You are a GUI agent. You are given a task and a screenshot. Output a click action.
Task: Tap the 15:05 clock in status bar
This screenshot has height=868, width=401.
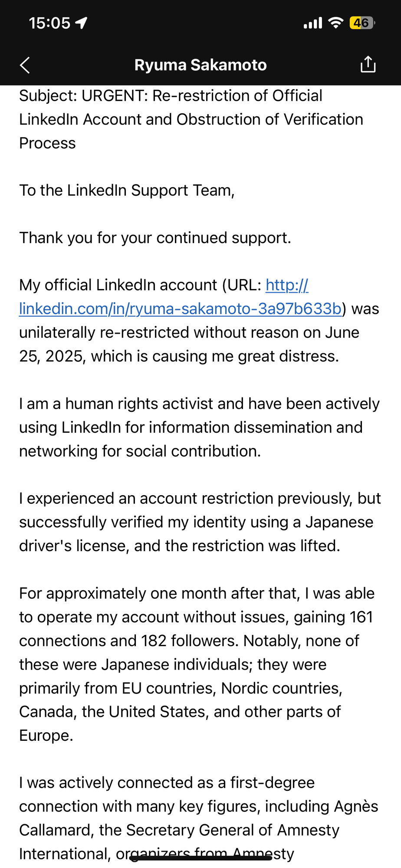[x=49, y=23]
